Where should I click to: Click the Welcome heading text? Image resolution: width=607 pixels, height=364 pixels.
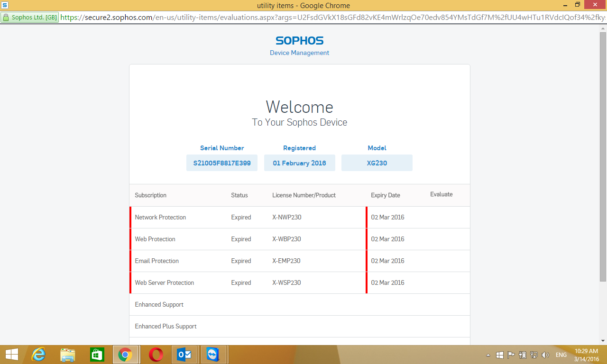click(x=299, y=107)
